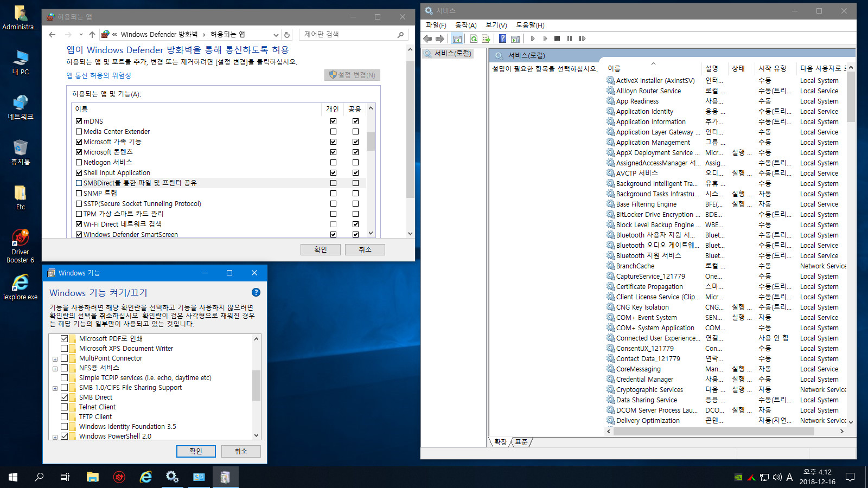Open 앱 통신 허용의 위험성 link
868x488 pixels.
(99, 75)
